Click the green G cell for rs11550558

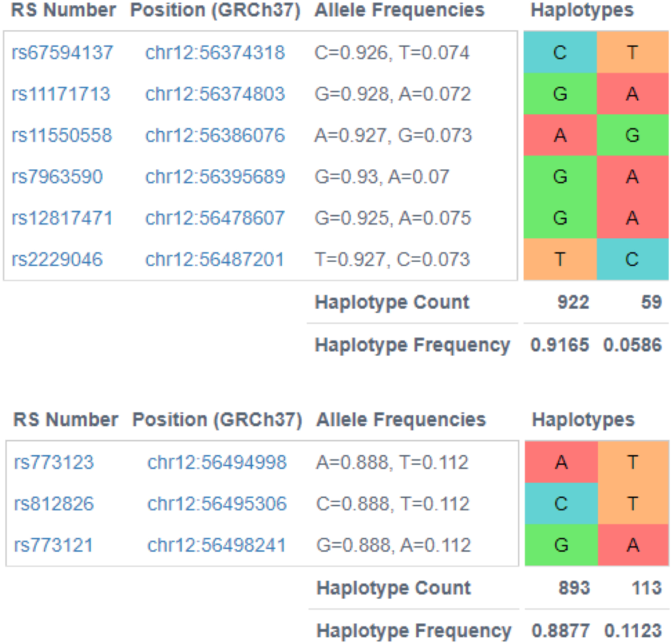tap(633, 135)
